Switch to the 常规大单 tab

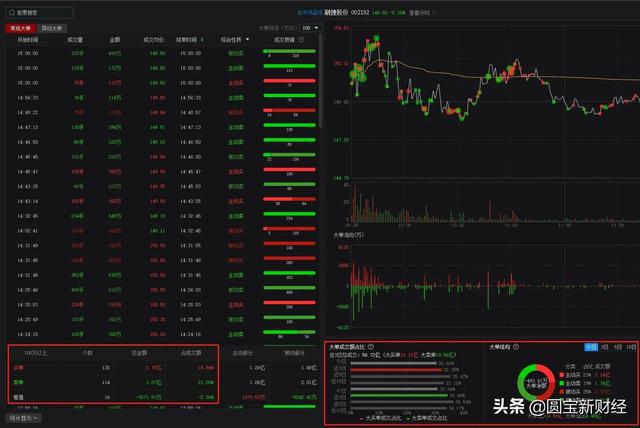pos(20,28)
